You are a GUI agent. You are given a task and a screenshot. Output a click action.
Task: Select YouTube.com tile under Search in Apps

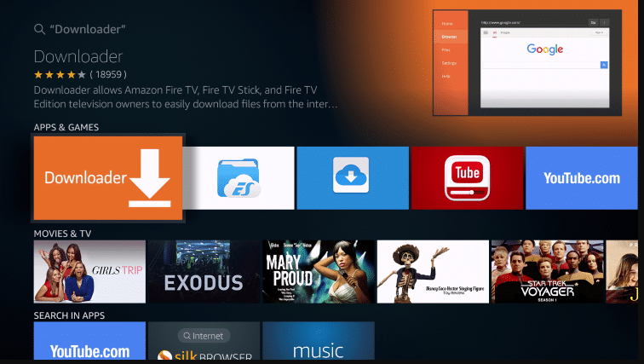click(x=89, y=342)
